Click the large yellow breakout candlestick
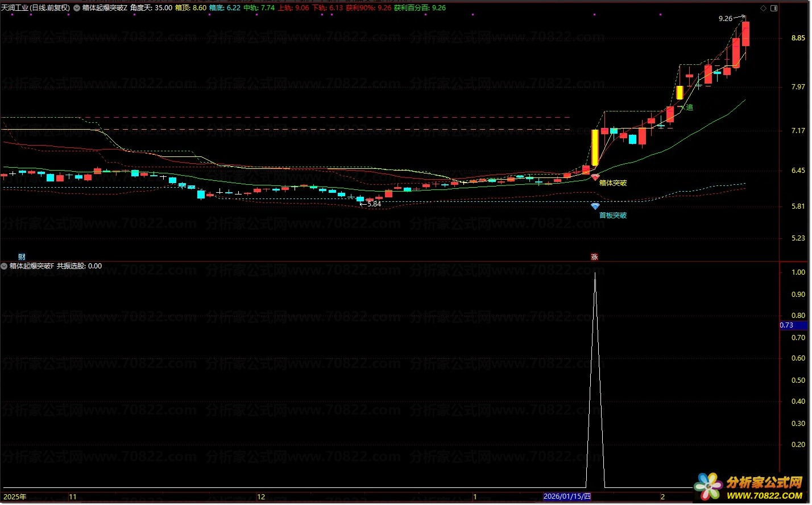The image size is (812, 505). click(595, 147)
